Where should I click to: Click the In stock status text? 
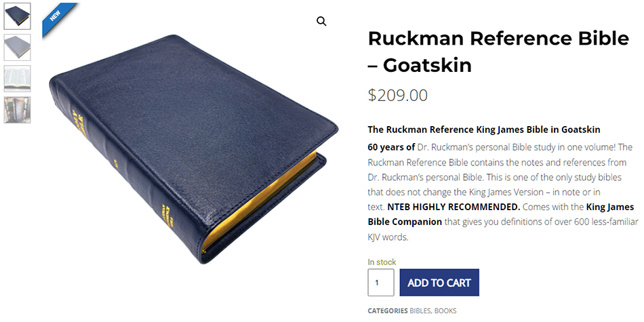382,262
